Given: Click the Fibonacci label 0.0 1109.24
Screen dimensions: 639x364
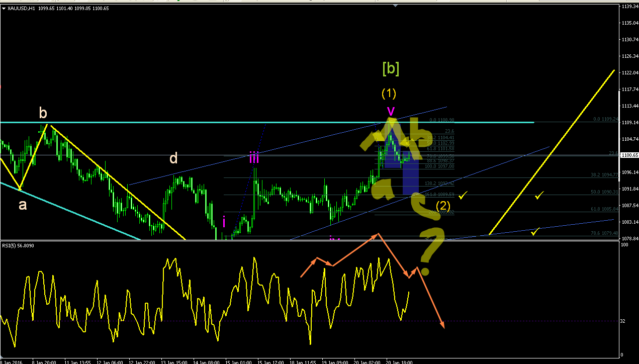Looking at the screenshot, I should [605, 119].
